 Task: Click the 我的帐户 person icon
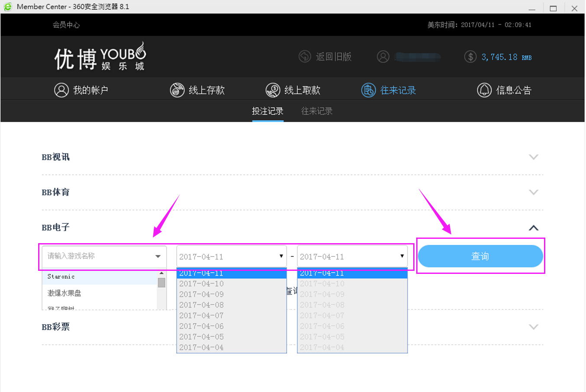point(62,90)
